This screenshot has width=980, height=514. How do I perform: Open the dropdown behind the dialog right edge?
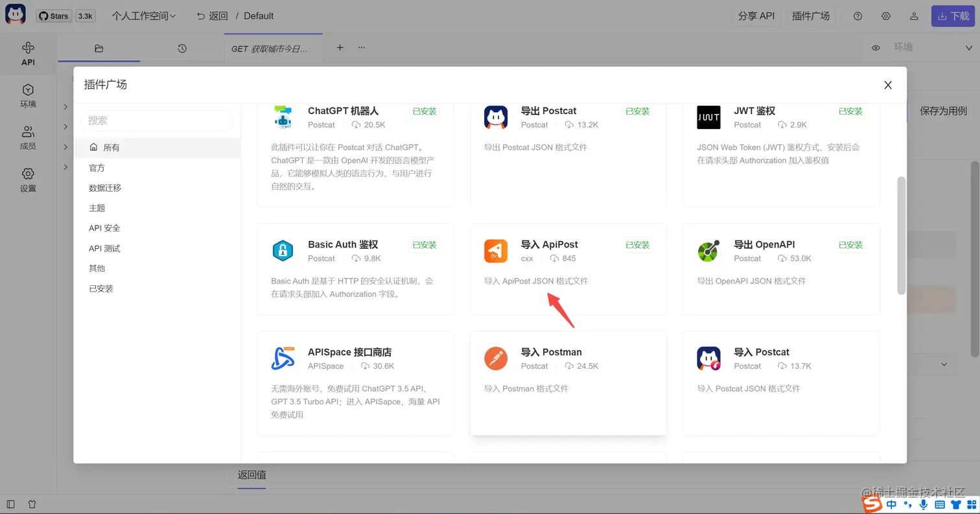[944, 364]
